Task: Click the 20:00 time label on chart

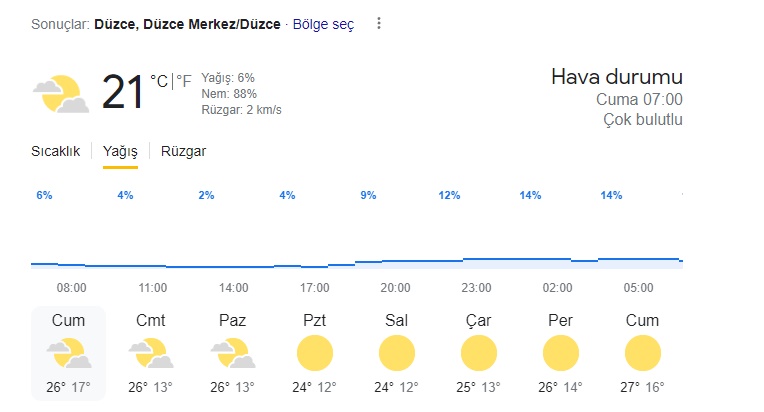Action: 395,288
